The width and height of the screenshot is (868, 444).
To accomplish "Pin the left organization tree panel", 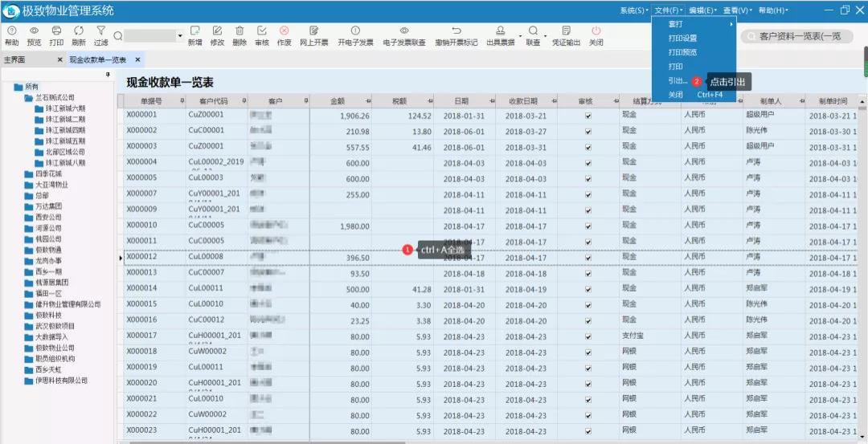I will 108,75.
